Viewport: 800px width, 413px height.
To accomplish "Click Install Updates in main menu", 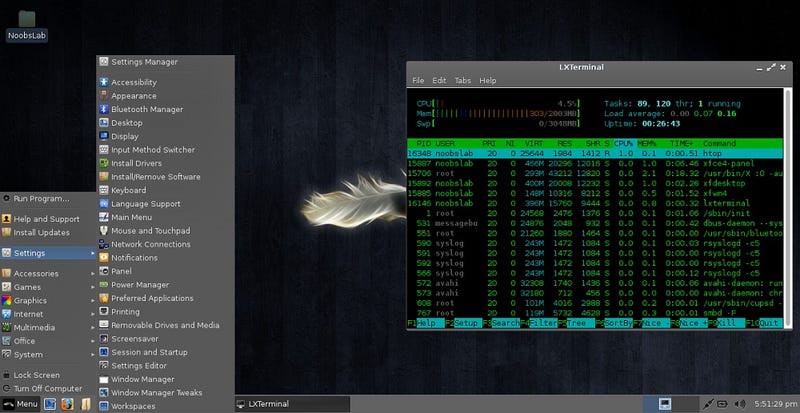I will click(48, 232).
